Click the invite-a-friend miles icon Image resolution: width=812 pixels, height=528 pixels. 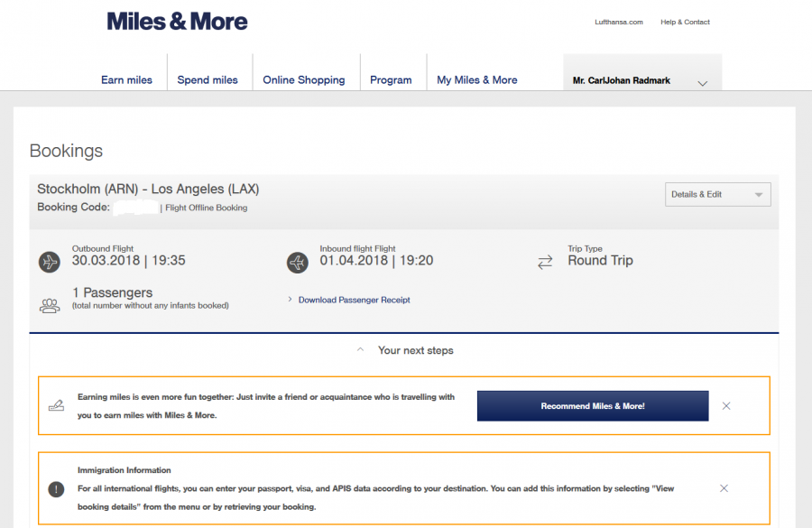56,406
